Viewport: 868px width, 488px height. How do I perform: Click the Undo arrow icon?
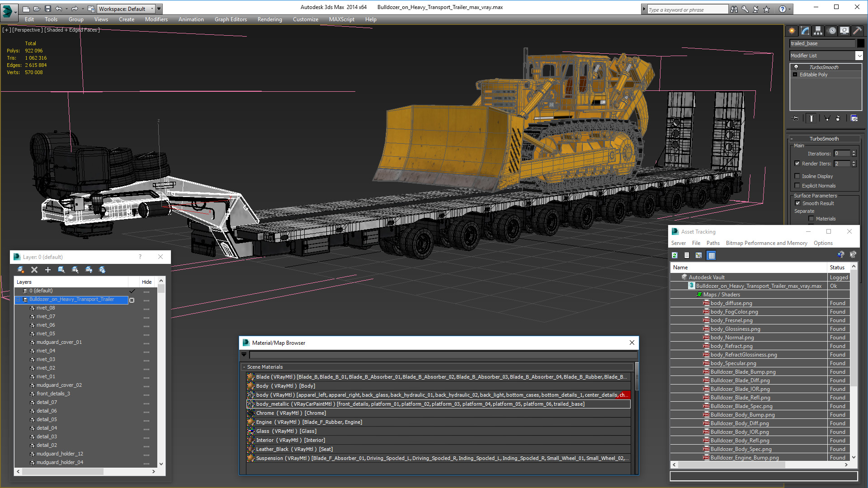point(58,9)
